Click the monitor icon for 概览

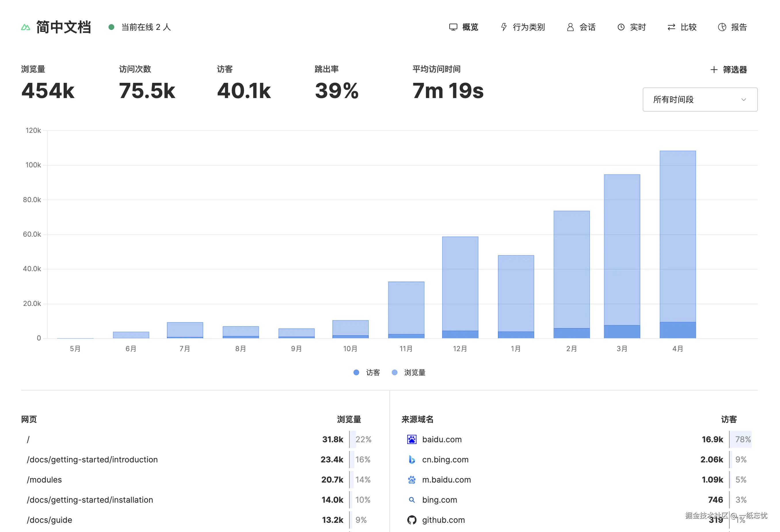pyautogui.click(x=453, y=27)
